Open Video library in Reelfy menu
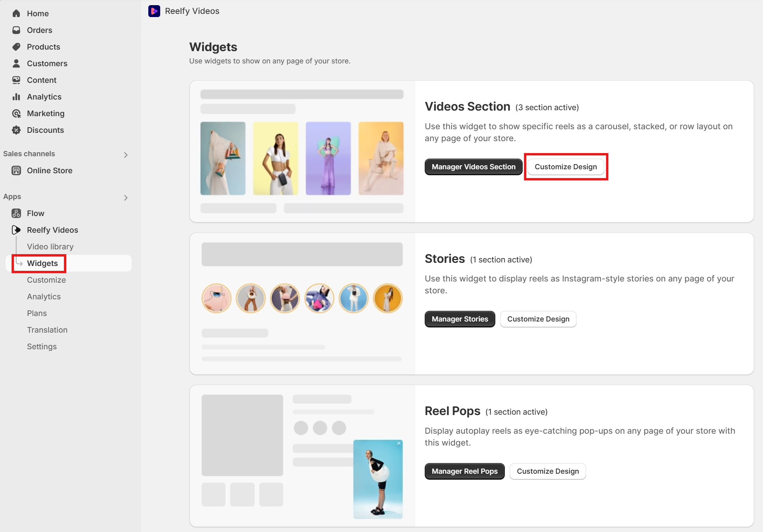This screenshot has height=532, width=763. tap(50, 247)
